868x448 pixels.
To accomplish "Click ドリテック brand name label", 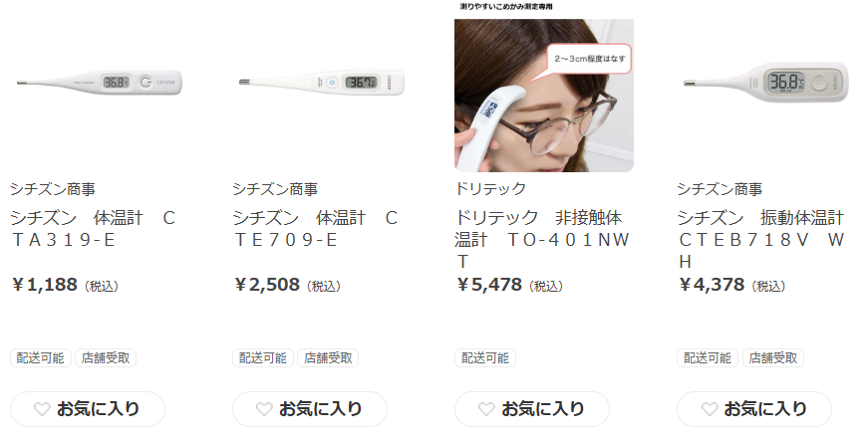I will click(x=490, y=189).
